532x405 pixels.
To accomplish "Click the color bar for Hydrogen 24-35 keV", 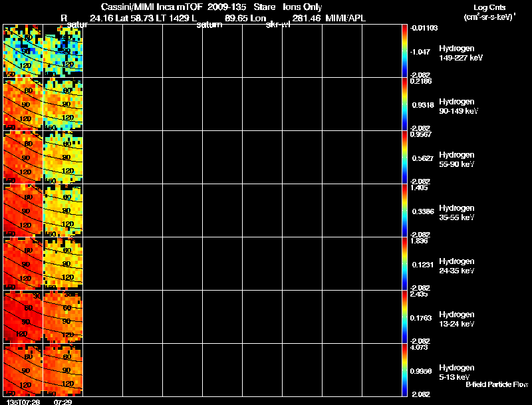I will click(404, 263).
